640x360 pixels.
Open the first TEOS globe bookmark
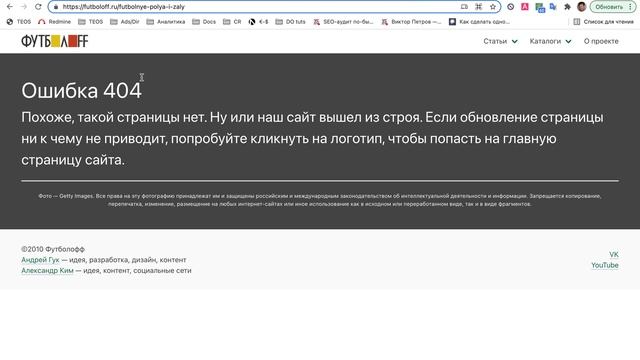click(19, 22)
